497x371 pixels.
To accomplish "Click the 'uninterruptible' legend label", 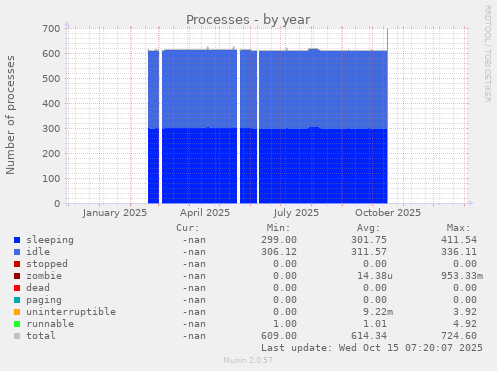I will (71, 312).
